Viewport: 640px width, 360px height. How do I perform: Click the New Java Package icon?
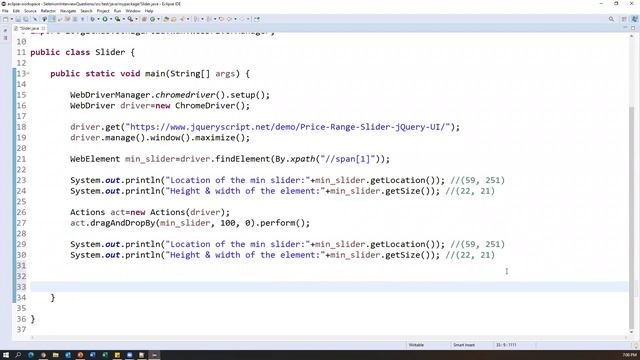(x=144, y=19)
